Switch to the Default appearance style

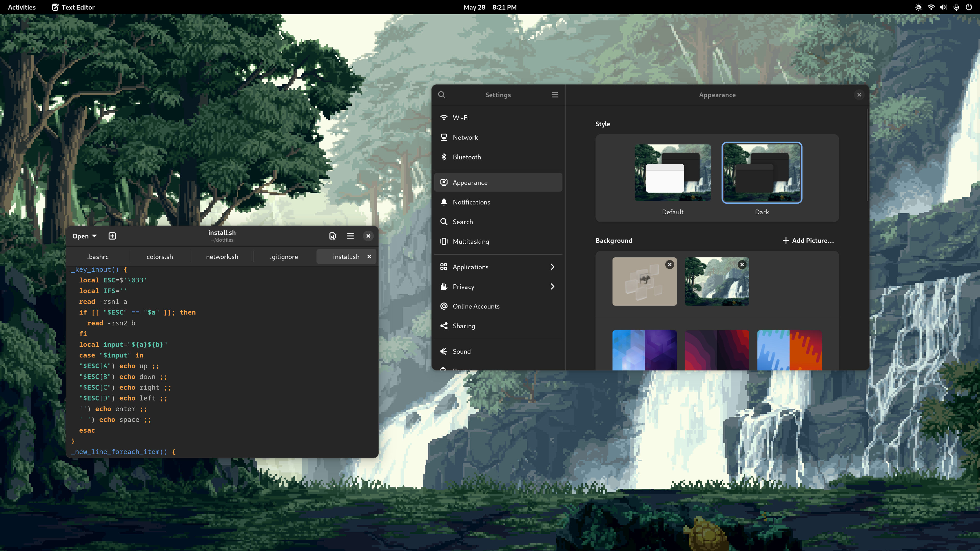tap(672, 173)
